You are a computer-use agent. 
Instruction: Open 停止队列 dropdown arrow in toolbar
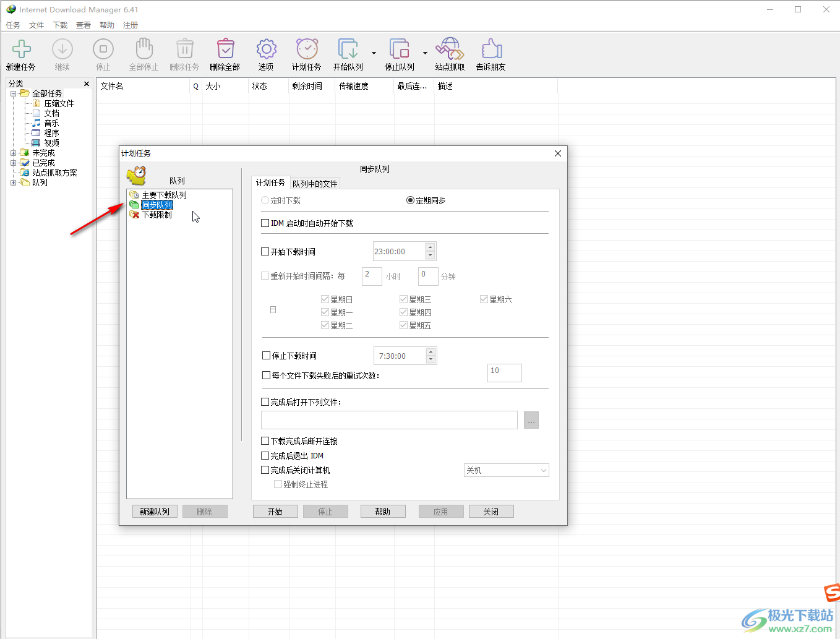[x=425, y=53]
